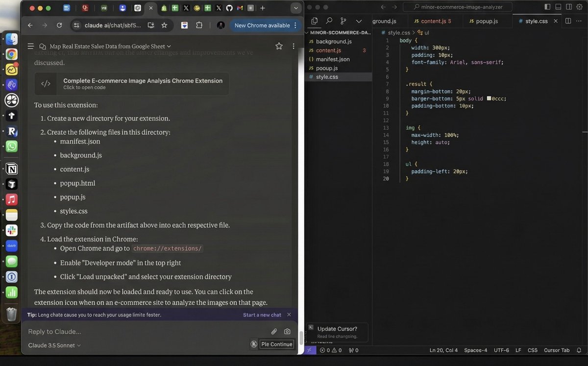
Task: Collapse the MINOR-SCOMMERCE project folder header
Action: pos(338,33)
